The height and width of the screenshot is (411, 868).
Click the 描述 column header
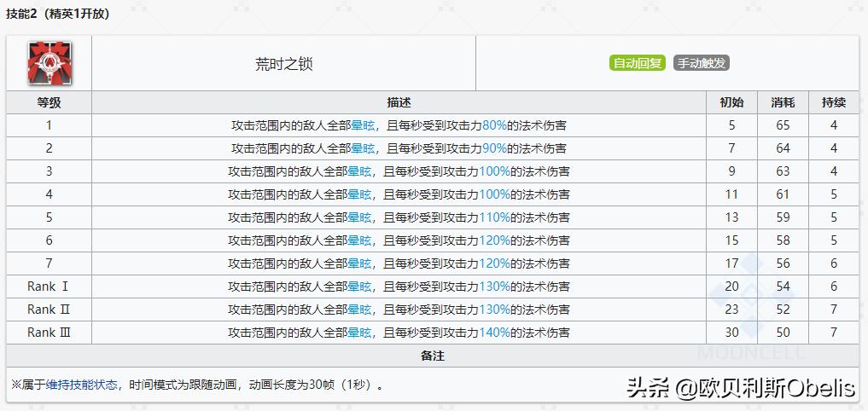point(399,103)
